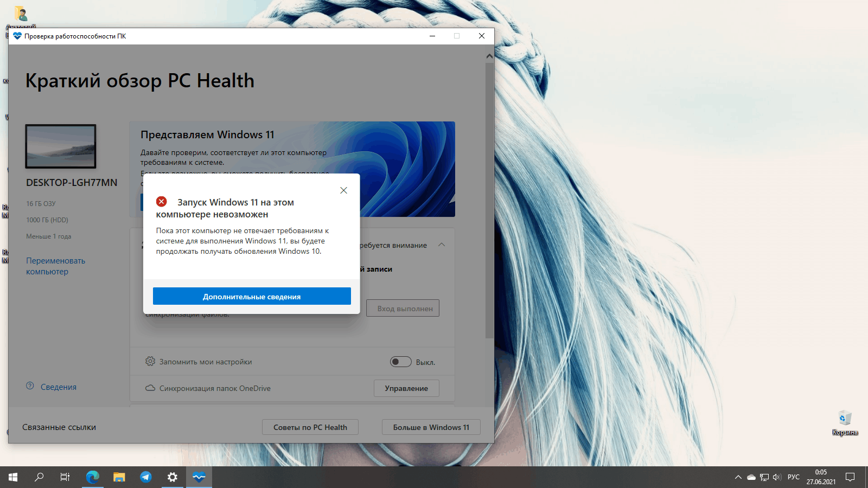Click the Вход выполнен button

pos(403,308)
